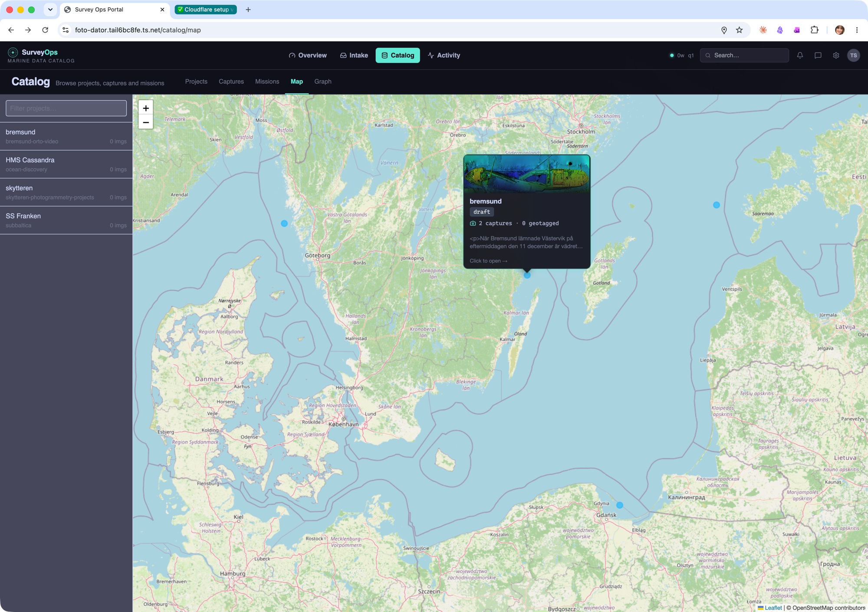Click the '0w q1' status indicator
Image resolution: width=868 pixels, height=612 pixels.
click(x=681, y=56)
